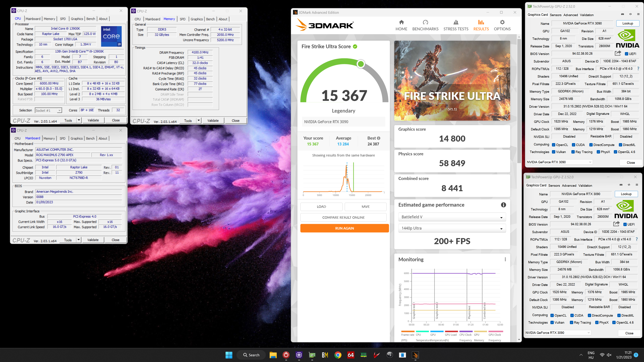This screenshot has width=644, height=362.
Task: Open hamburger menu in lower GPU-Z window
Action: [x=637, y=185]
